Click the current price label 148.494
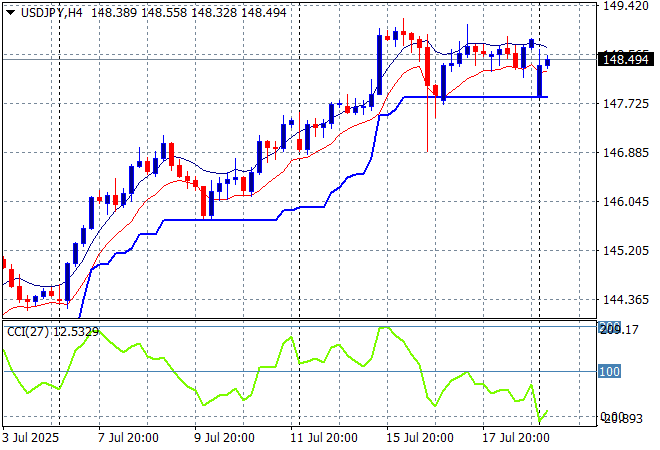This screenshot has height=450, width=660. pyautogui.click(x=625, y=60)
